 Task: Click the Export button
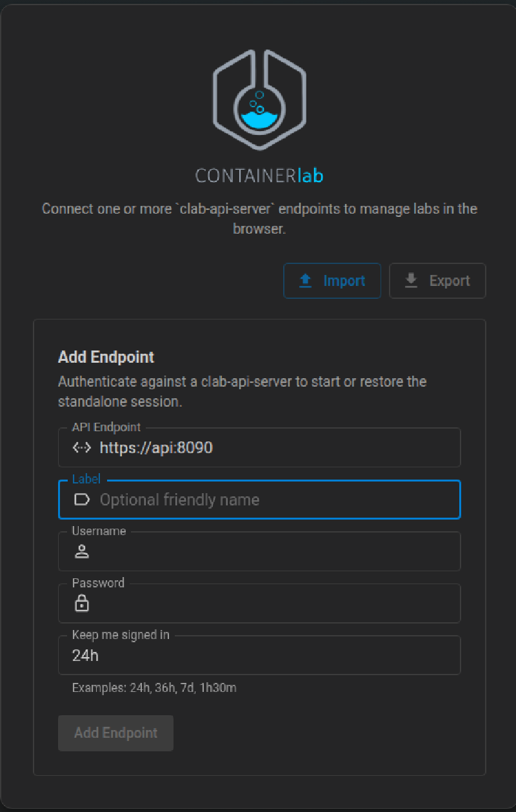(x=437, y=281)
